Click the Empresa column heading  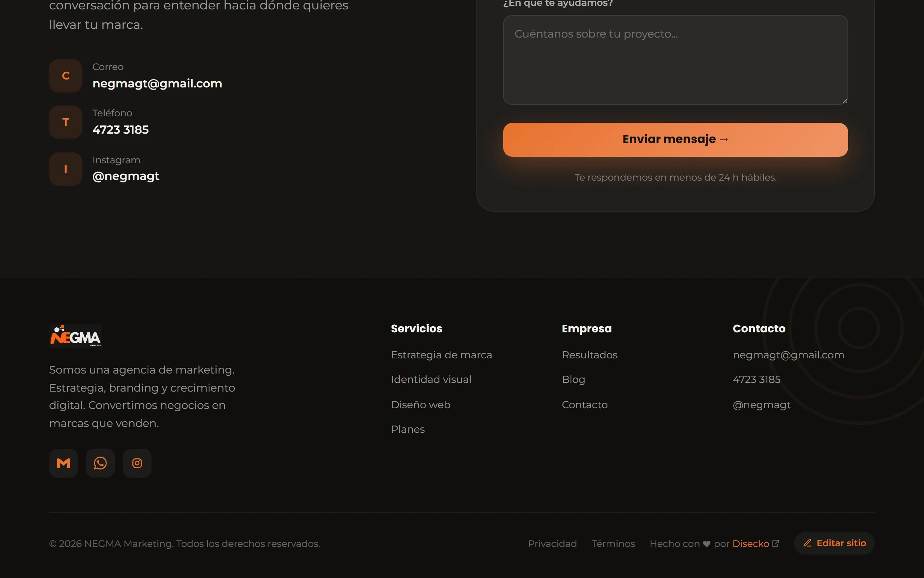pos(587,329)
